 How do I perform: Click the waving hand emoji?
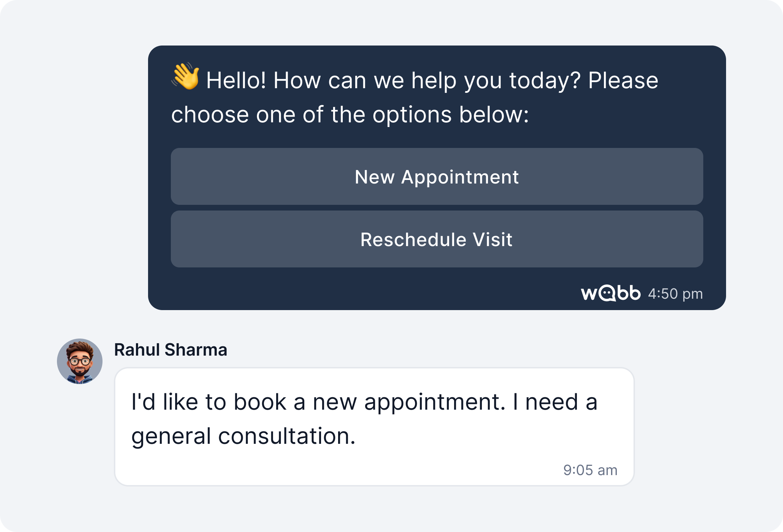[x=185, y=76]
